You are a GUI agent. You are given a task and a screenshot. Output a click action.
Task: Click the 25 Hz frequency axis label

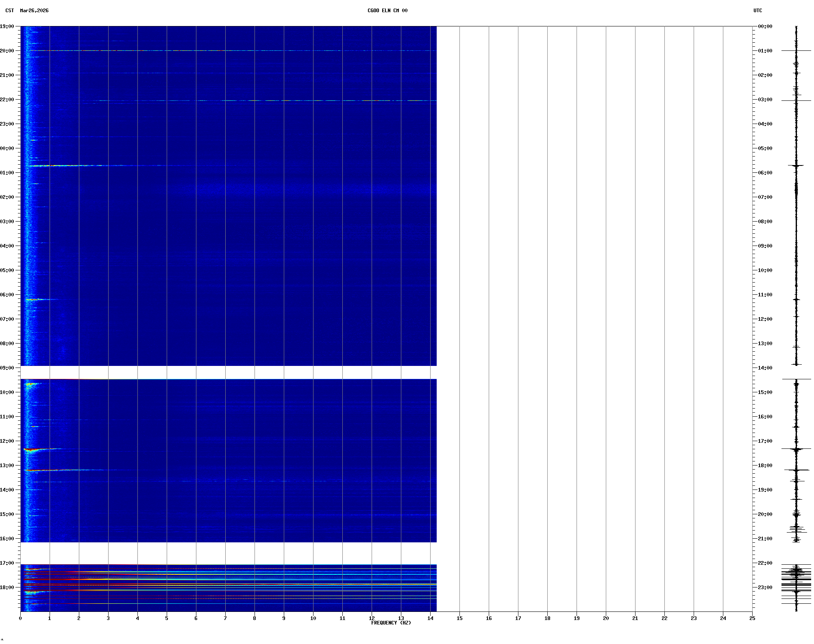click(x=752, y=618)
